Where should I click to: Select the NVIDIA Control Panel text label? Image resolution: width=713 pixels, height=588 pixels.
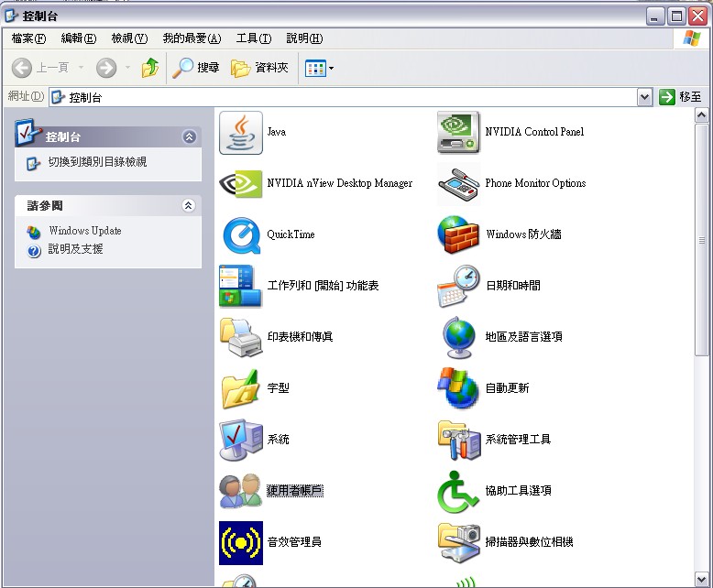[534, 132]
